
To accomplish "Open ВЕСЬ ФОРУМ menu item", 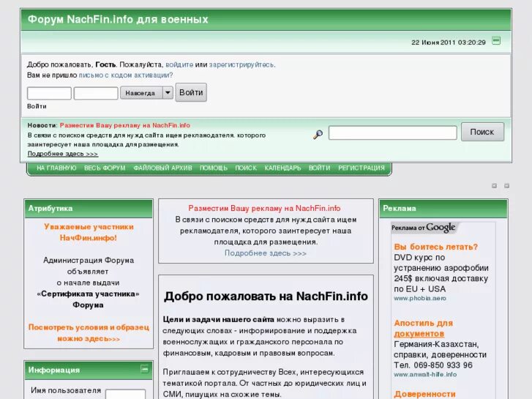I will [105, 168].
